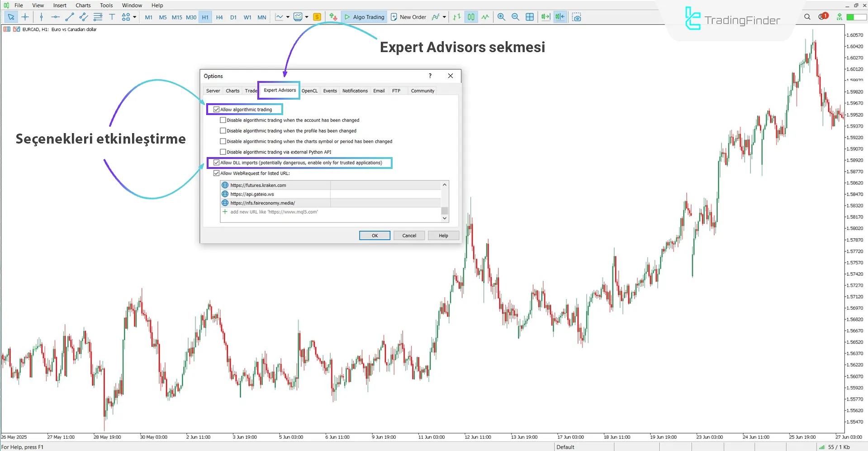The height and width of the screenshot is (451, 868).
Task: Select the Crosshair tool
Action: click(25, 17)
